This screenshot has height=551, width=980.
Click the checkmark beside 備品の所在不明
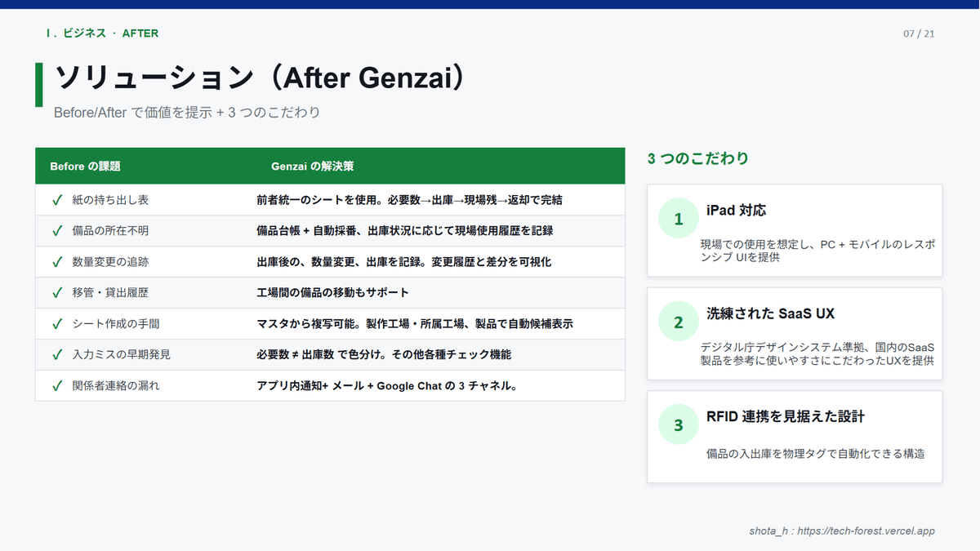pos(53,230)
